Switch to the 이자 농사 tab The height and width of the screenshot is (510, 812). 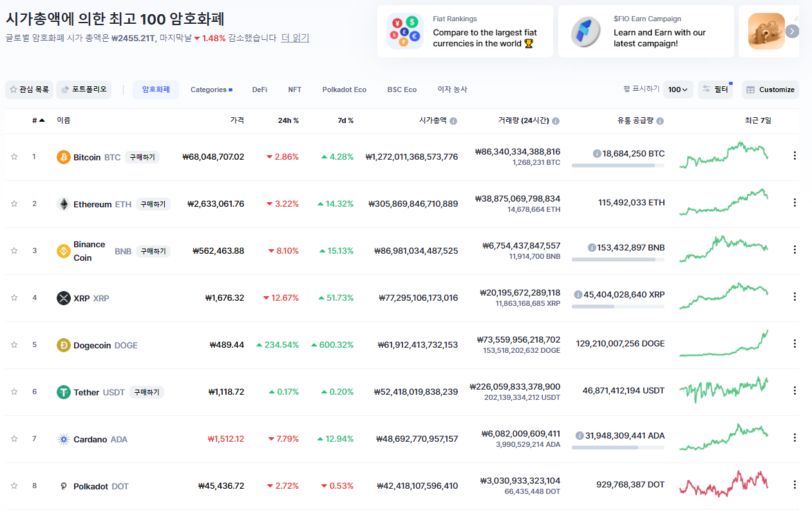tap(453, 90)
